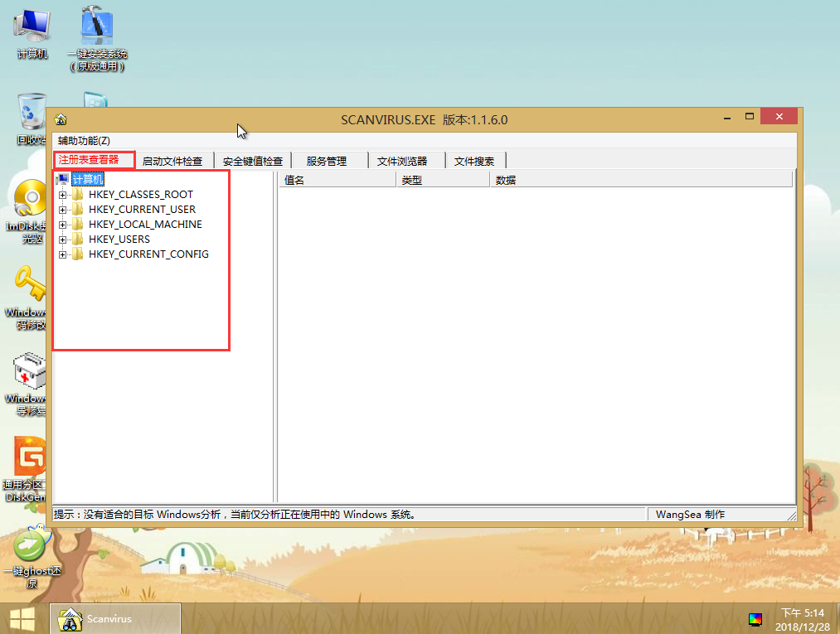The width and height of the screenshot is (840, 634).
Task: Click the 值名 column header
Action: pyautogui.click(x=336, y=180)
